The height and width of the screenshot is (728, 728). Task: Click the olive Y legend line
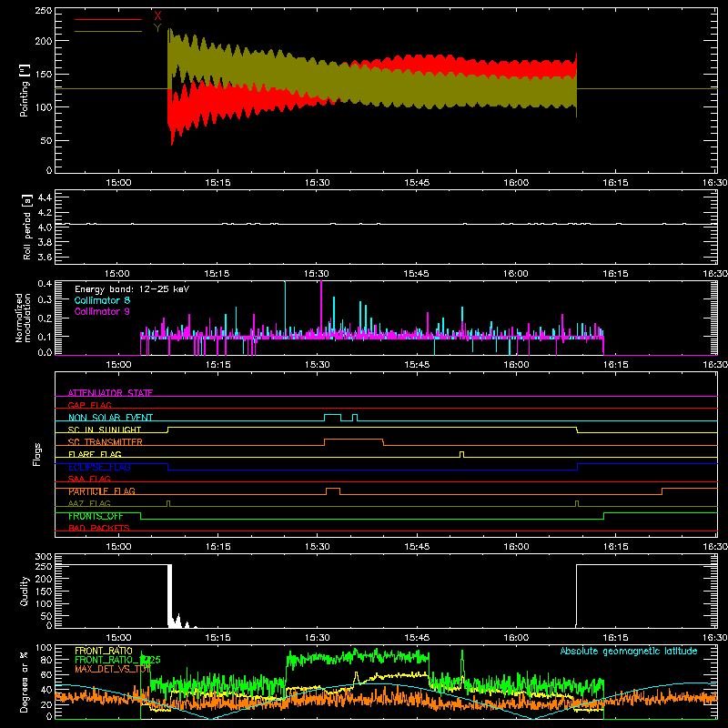(x=108, y=31)
